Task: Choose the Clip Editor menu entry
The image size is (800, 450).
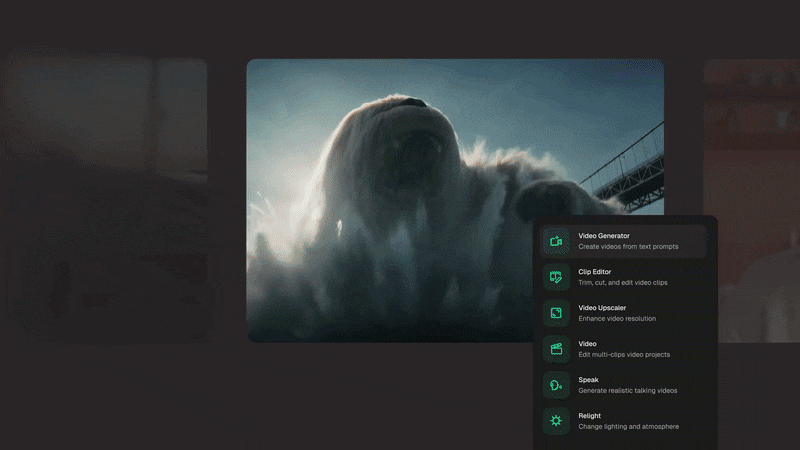Action: click(623, 277)
